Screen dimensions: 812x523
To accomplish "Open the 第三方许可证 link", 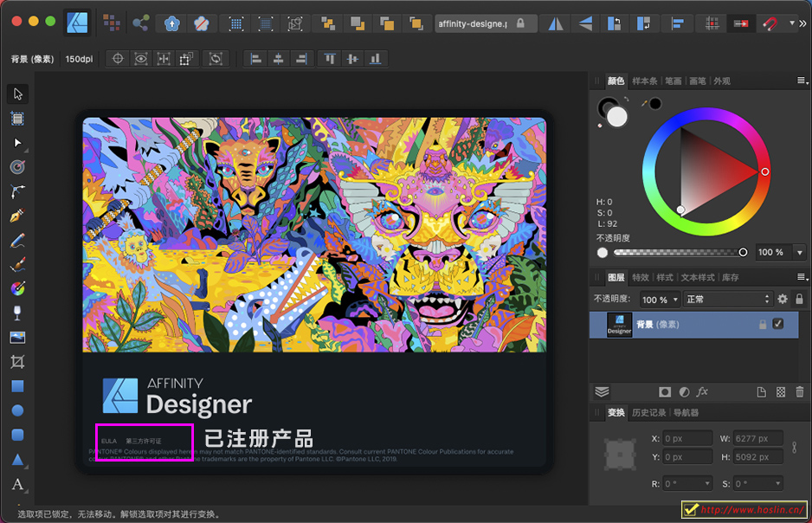I will [144, 441].
